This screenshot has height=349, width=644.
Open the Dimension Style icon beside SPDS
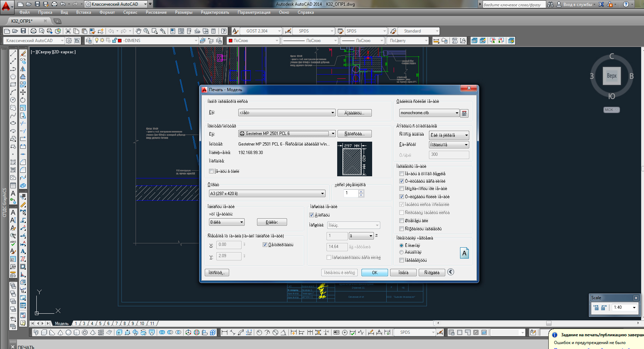[x=288, y=31]
